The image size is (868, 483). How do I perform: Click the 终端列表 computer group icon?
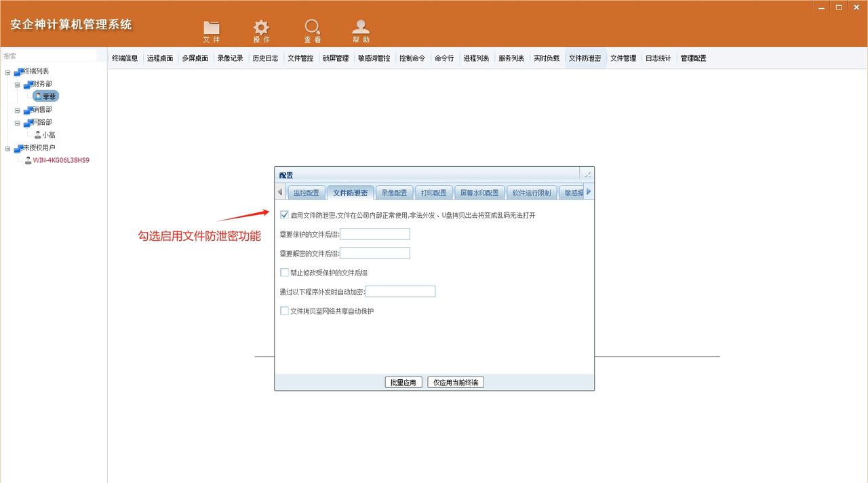[x=18, y=72]
